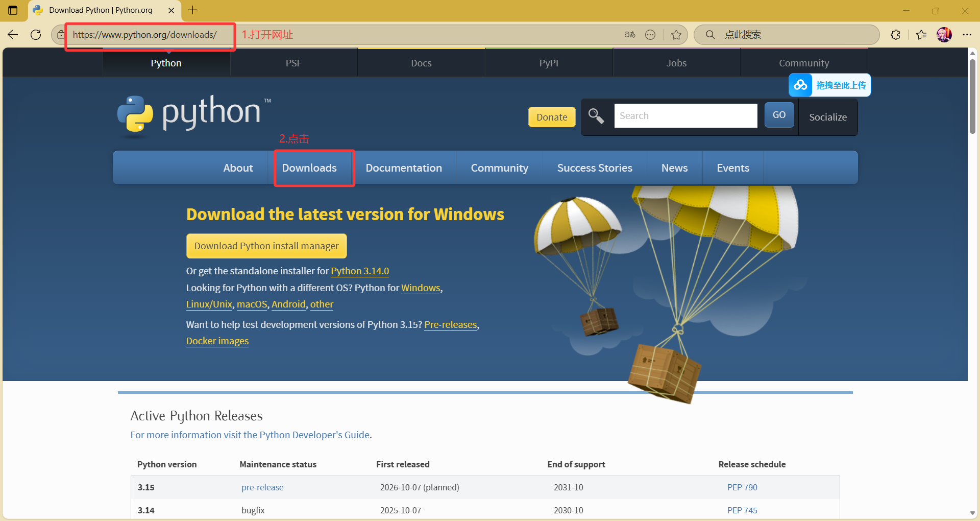Open the Documentation menu
The height and width of the screenshot is (521, 980).
point(404,168)
